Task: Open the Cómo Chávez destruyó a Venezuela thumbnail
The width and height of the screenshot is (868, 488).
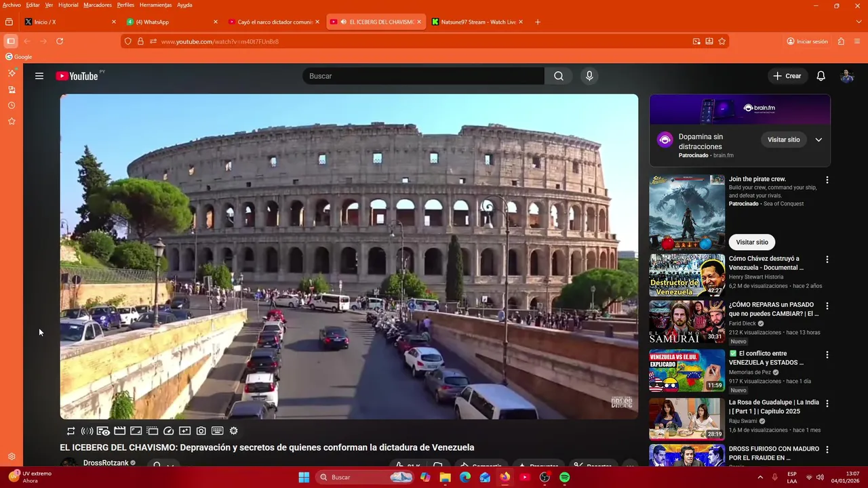Action: 687,275
